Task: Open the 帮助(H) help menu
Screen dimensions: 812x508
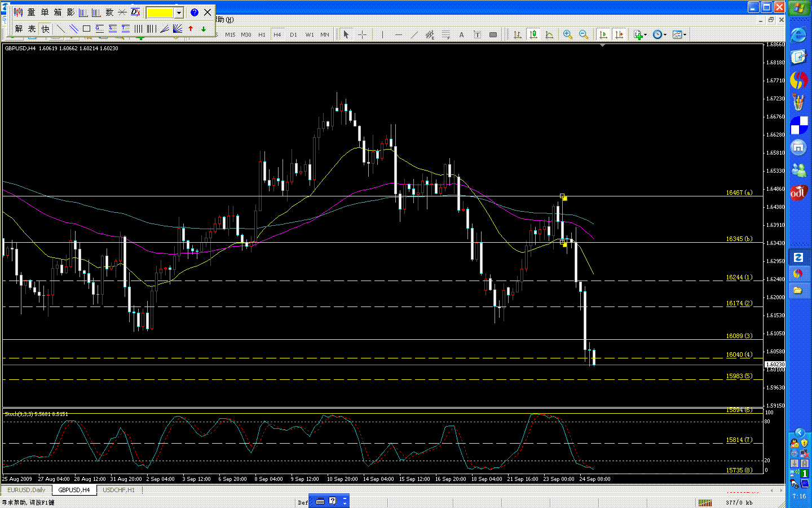Action: (x=225, y=20)
